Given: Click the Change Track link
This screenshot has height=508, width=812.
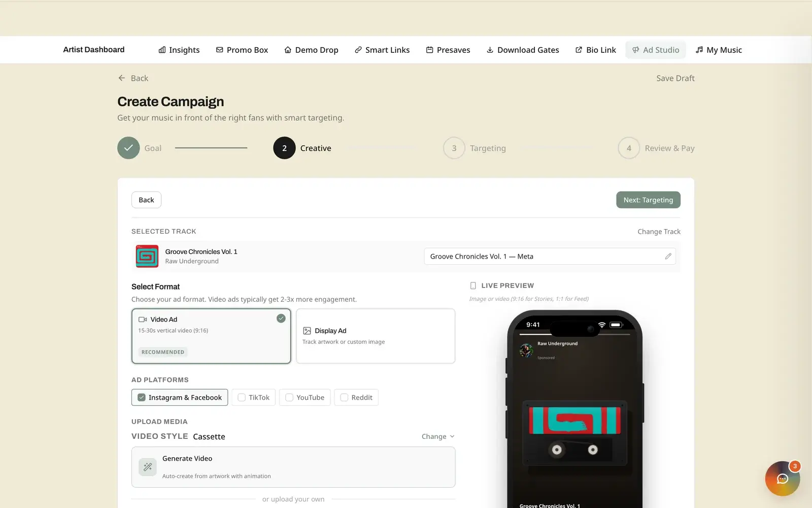Looking at the screenshot, I should click(x=659, y=232).
